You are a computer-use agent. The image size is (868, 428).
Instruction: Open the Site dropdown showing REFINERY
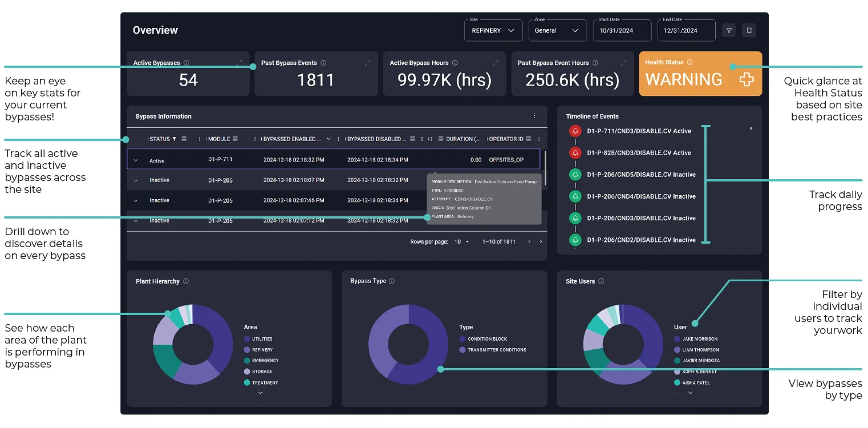(x=493, y=30)
